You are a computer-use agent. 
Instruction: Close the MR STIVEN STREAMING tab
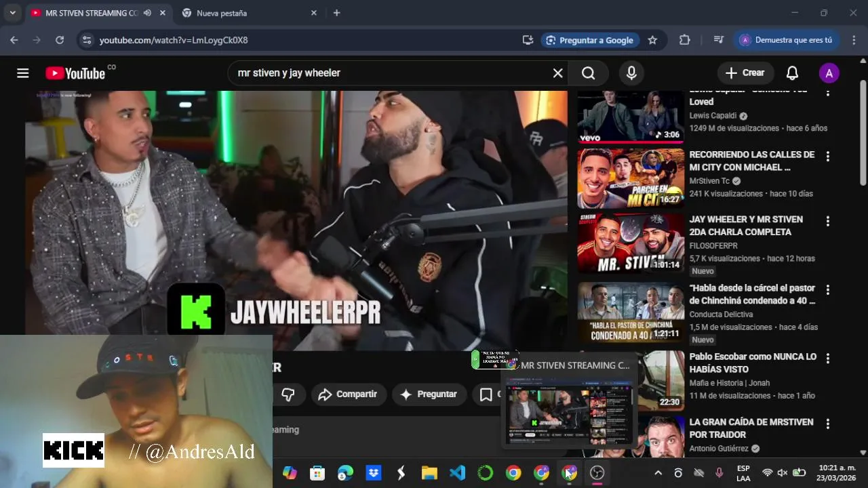click(161, 13)
